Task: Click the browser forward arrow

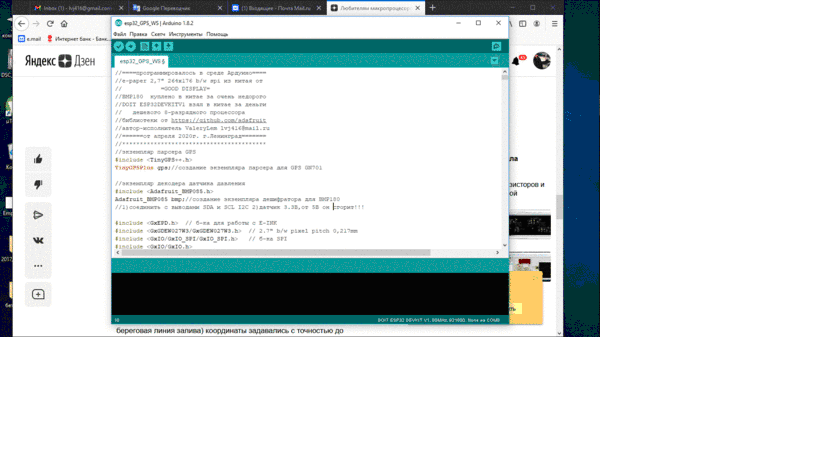Action: (x=36, y=23)
